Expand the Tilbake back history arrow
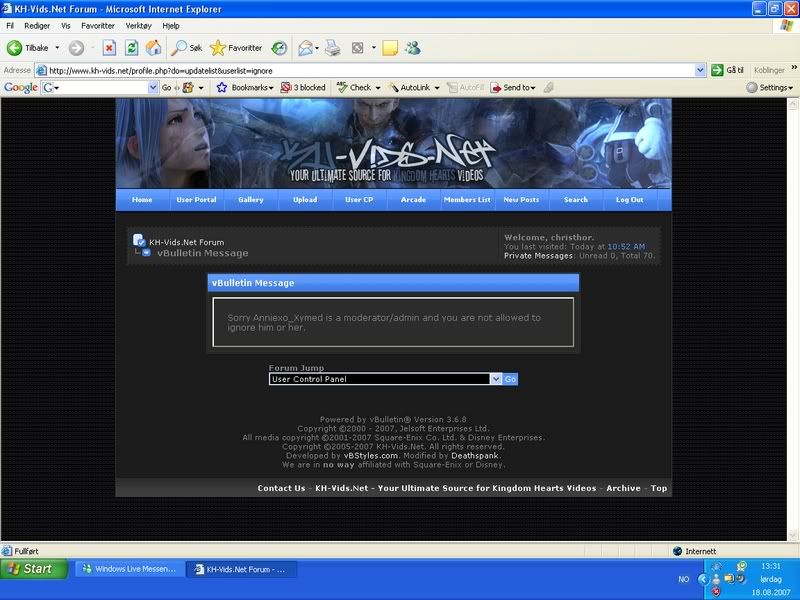The height and width of the screenshot is (600, 800). [57, 48]
